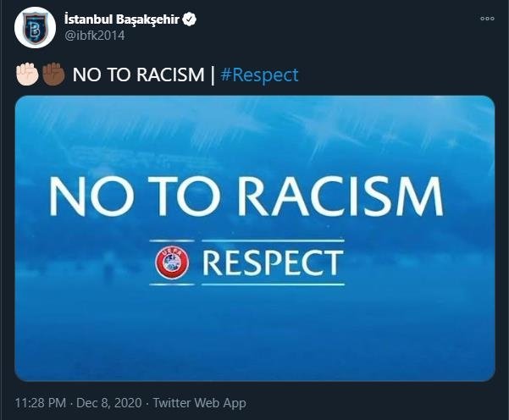
Task: Click the large NO TO RACISM banner text
Action: pos(246,196)
